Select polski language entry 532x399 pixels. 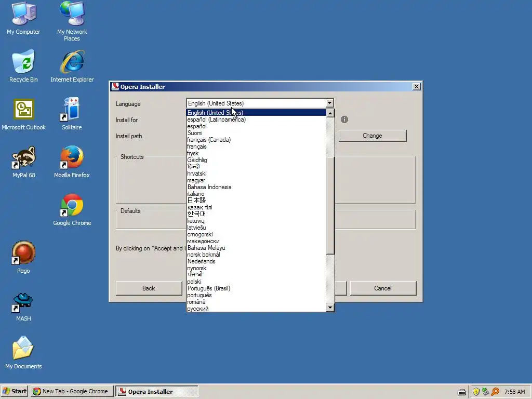(x=256, y=282)
